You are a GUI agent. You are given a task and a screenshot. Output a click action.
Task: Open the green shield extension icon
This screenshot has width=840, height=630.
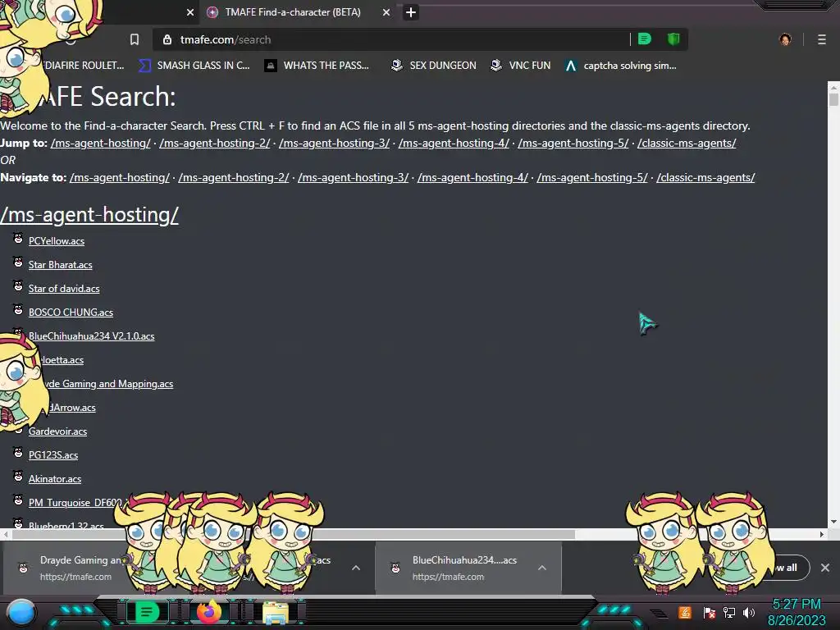[x=673, y=39]
